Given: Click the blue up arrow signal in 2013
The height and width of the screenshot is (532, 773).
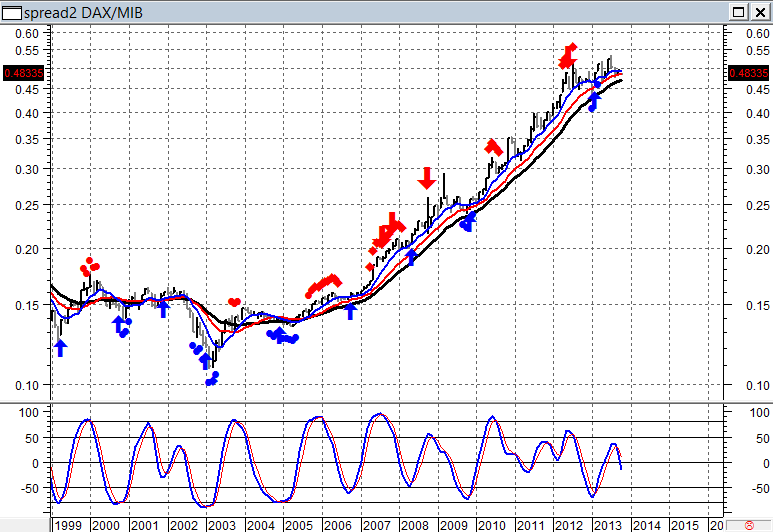Looking at the screenshot, I should point(594,101).
